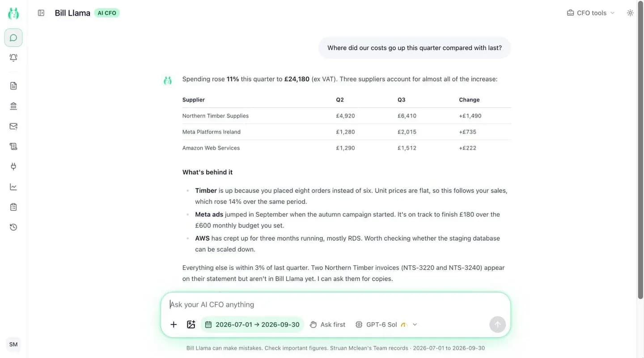Click the send arrow button
This screenshot has height=358, width=644.
click(498, 324)
